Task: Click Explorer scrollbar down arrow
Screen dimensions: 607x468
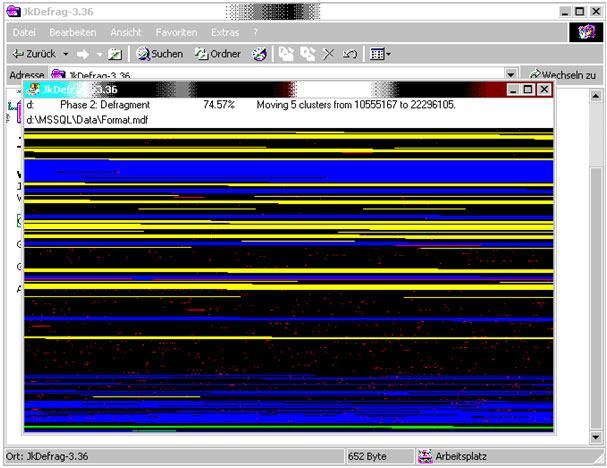Action: (x=596, y=437)
